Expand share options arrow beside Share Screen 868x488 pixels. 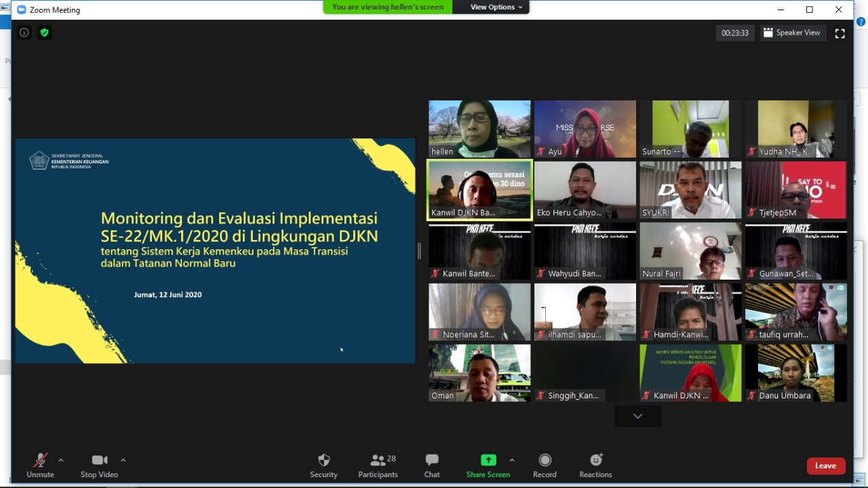tap(512, 460)
